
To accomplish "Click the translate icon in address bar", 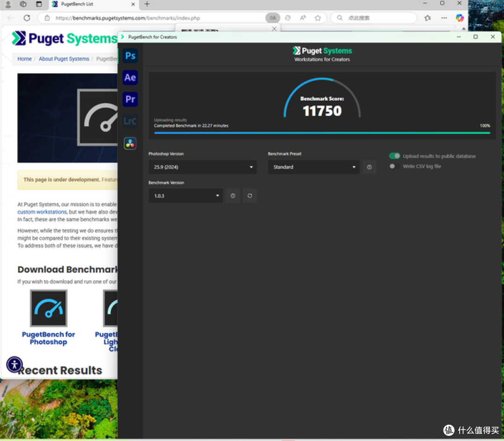I will click(x=273, y=18).
